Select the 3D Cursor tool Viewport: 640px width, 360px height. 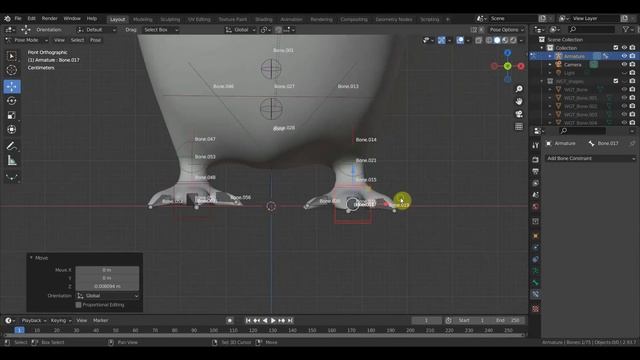point(11,70)
